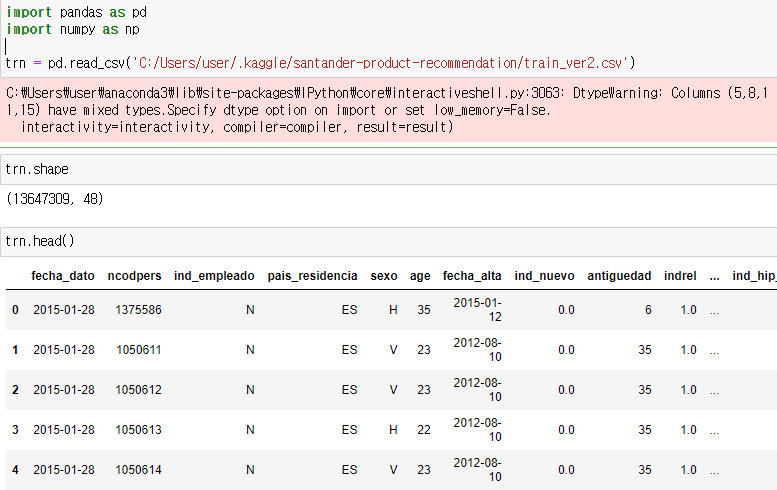Click the ind_empleado column header
Screen dimensions: 777x490
pos(214,276)
